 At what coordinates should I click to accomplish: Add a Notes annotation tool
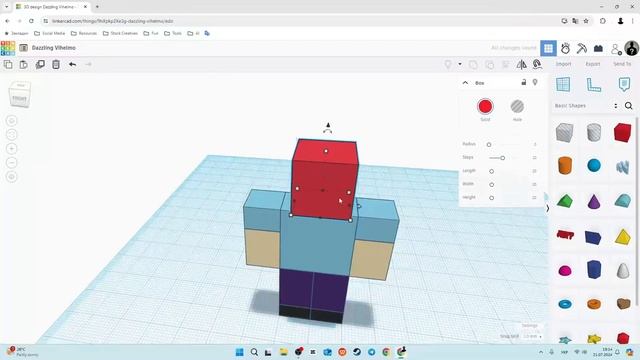click(624, 84)
